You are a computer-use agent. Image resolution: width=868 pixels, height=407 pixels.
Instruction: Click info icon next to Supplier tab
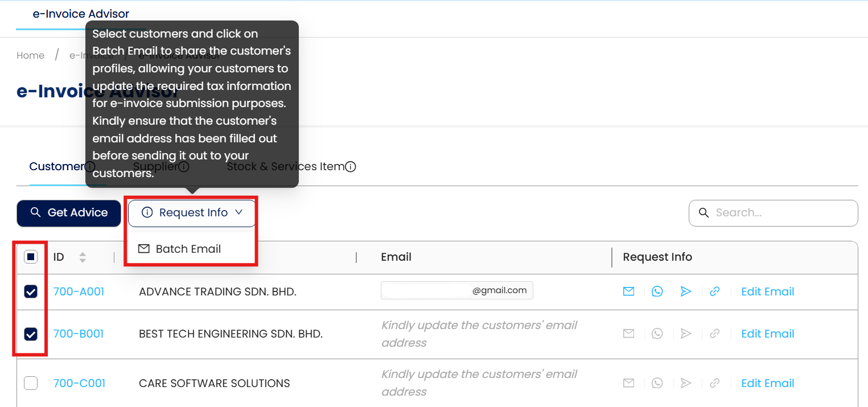[x=184, y=167]
